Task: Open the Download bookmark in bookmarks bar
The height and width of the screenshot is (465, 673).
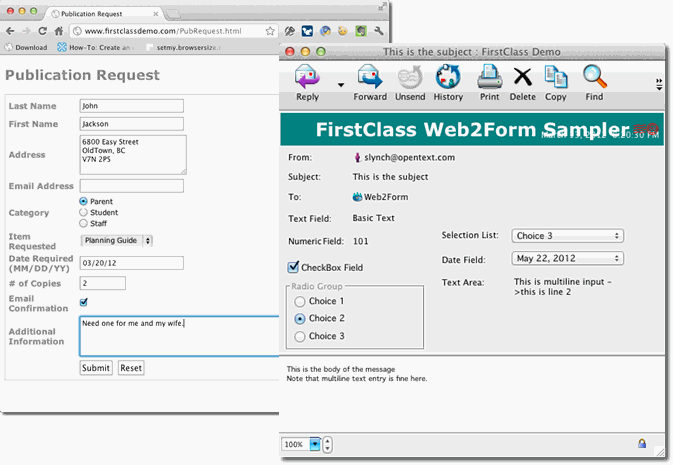Action: (26, 47)
